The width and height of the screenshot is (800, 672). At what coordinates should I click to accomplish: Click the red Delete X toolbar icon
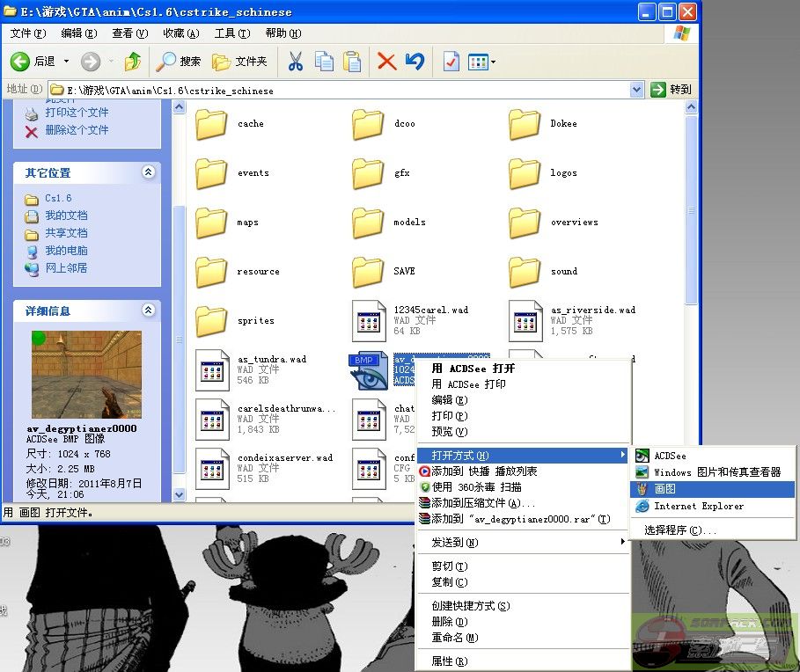click(x=386, y=62)
